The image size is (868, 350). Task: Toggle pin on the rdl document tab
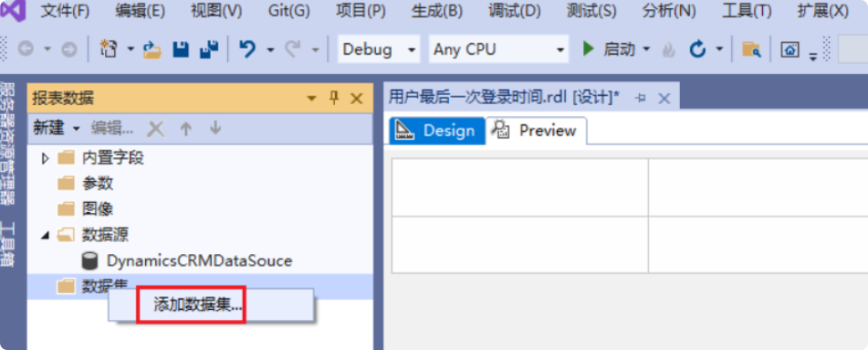coord(642,99)
